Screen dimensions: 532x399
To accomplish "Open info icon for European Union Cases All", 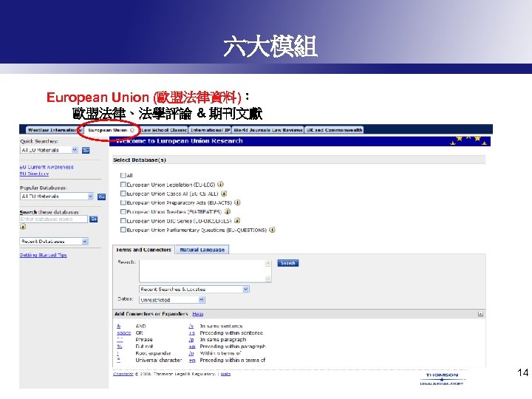I will (x=224, y=194).
